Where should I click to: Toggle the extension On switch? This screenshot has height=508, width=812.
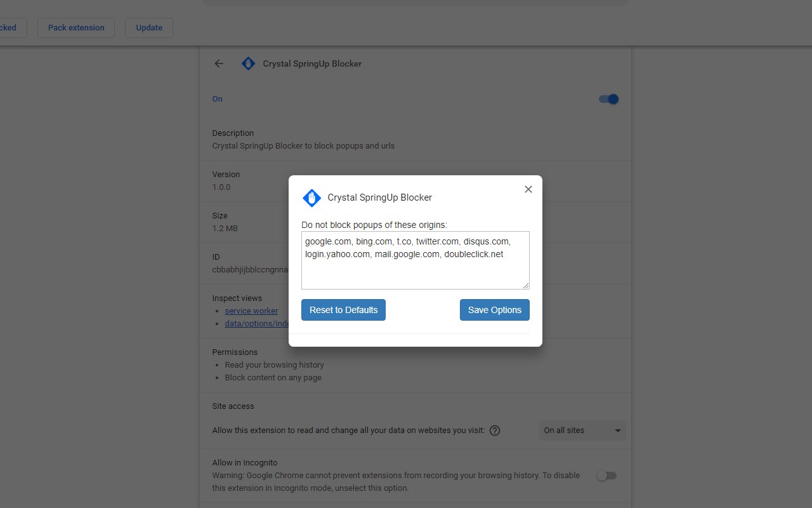coord(608,99)
